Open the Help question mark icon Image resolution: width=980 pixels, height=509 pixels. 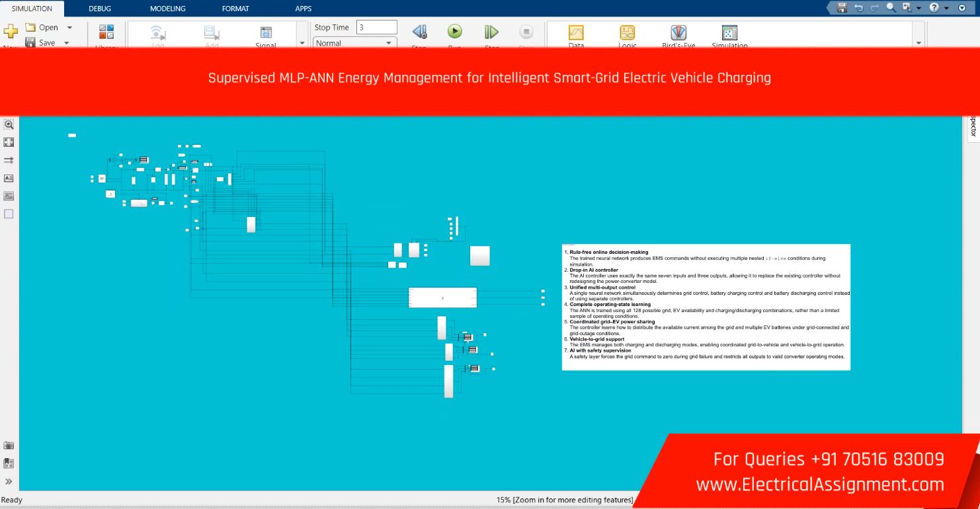[x=934, y=8]
